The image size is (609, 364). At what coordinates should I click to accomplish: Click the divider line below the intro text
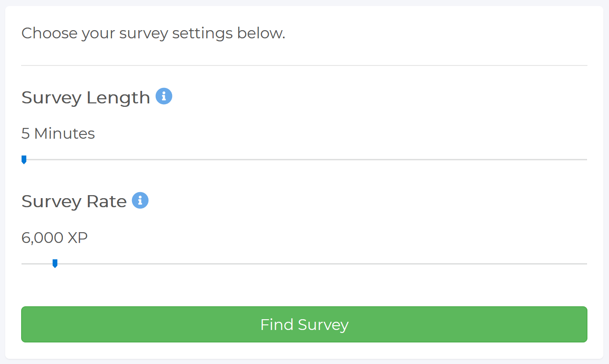point(304,65)
